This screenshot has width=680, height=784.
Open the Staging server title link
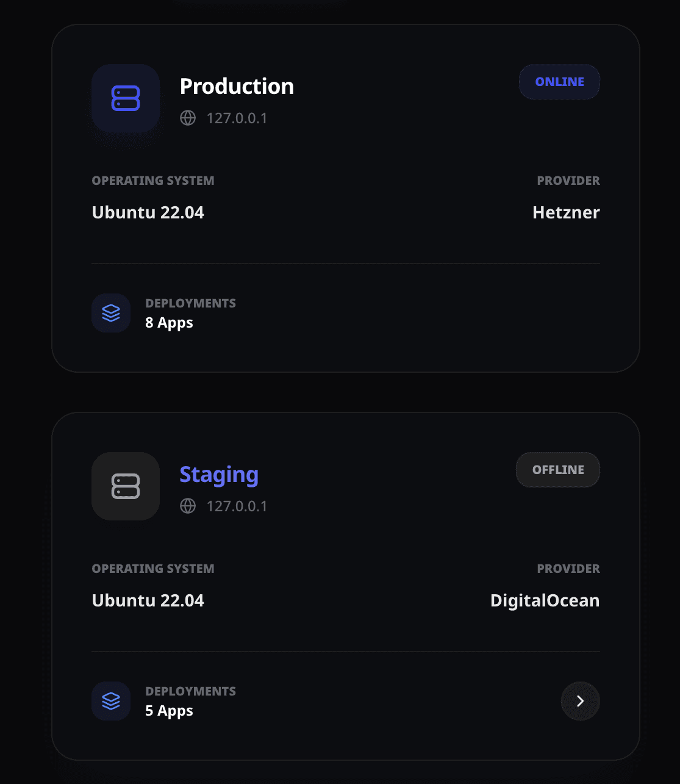coord(219,475)
